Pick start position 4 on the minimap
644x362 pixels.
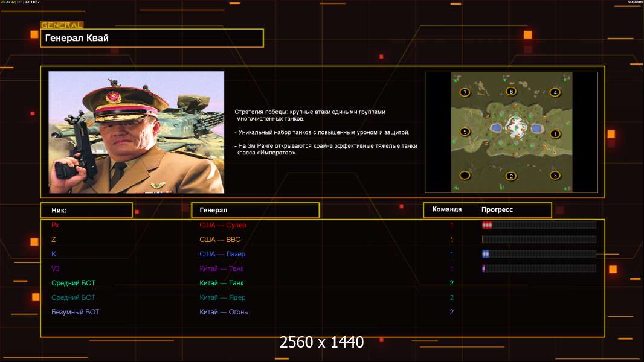click(x=555, y=92)
